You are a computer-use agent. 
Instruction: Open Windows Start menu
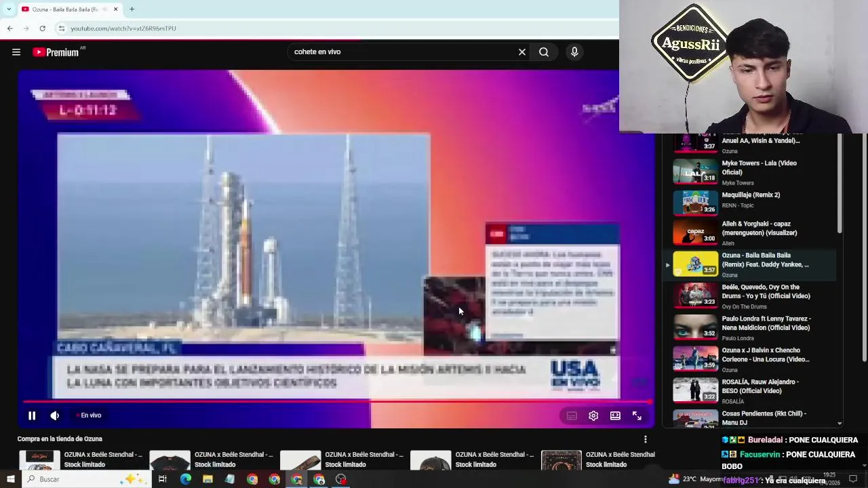click(x=10, y=479)
